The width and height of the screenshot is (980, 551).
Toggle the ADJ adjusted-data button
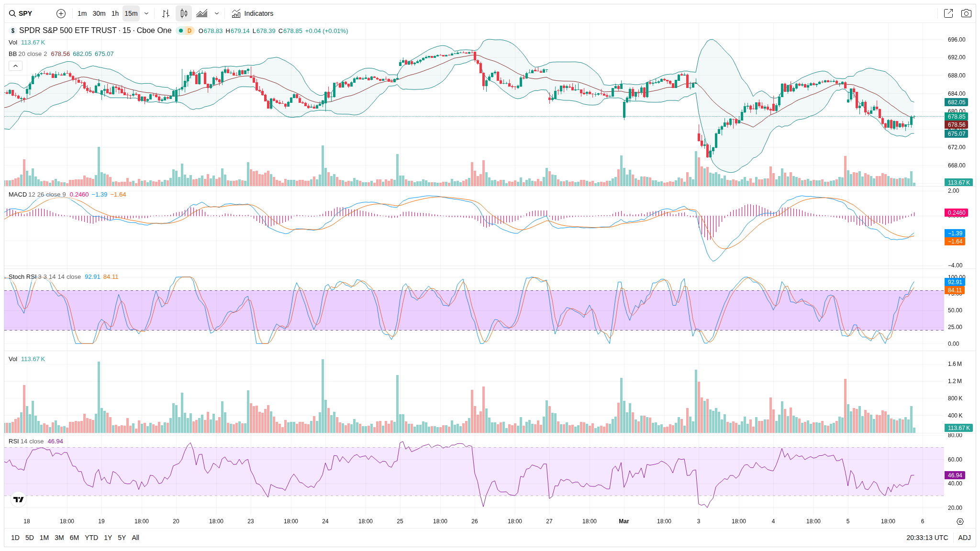(x=964, y=538)
